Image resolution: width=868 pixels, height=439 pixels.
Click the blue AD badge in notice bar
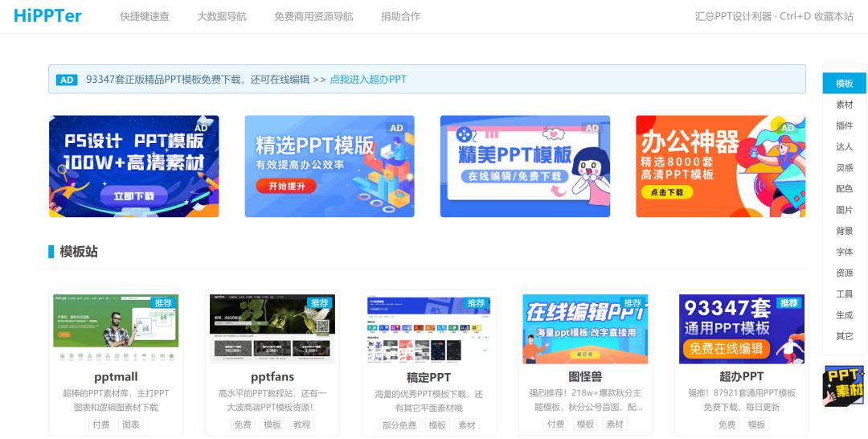pyautogui.click(x=67, y=80)
